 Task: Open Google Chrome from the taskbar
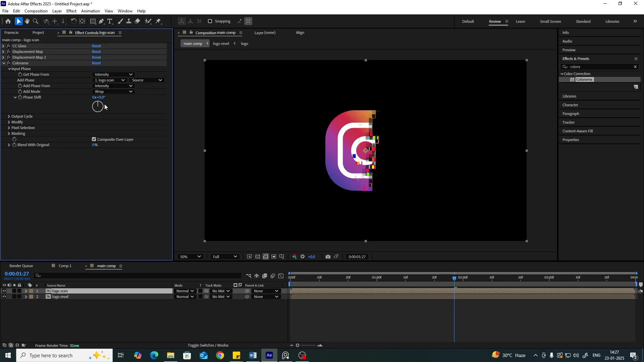coord(220,355)
